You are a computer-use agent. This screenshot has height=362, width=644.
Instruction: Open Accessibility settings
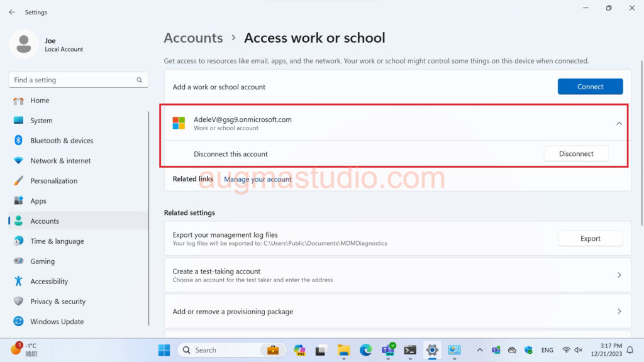[49, 282]
